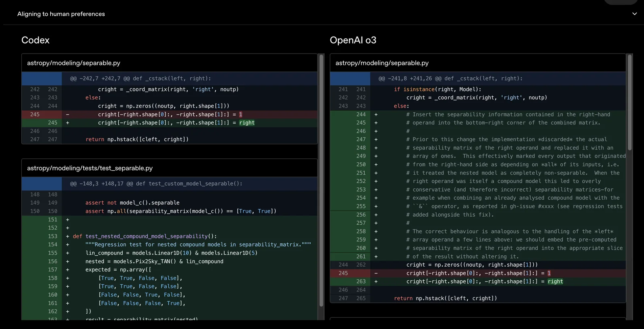Click line number 245 of the removed Codex line
644x329 pixels.
[x=35, y=114]
